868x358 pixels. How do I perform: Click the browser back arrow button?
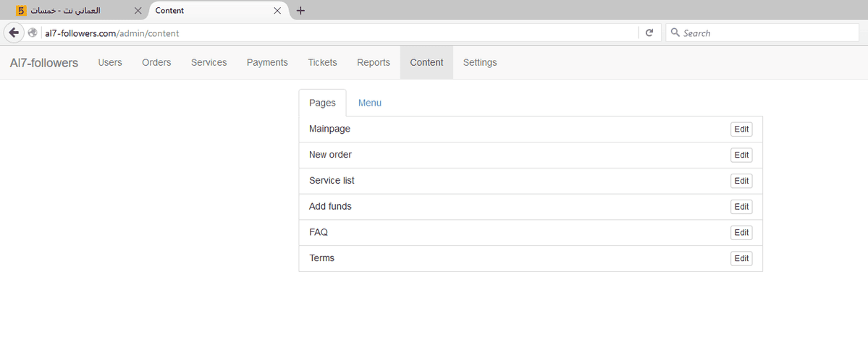click(x=14, y=33)
